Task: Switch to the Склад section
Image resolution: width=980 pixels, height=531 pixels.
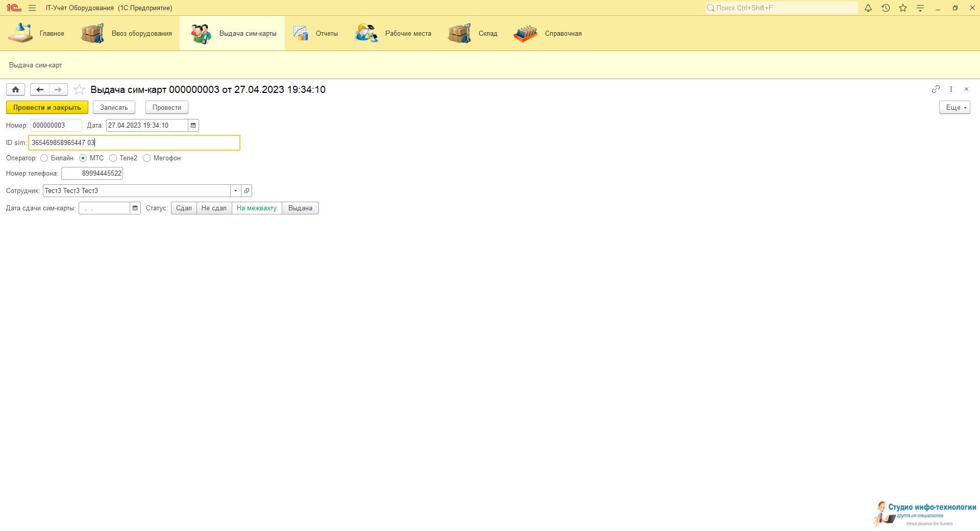Action: point(473,34)
